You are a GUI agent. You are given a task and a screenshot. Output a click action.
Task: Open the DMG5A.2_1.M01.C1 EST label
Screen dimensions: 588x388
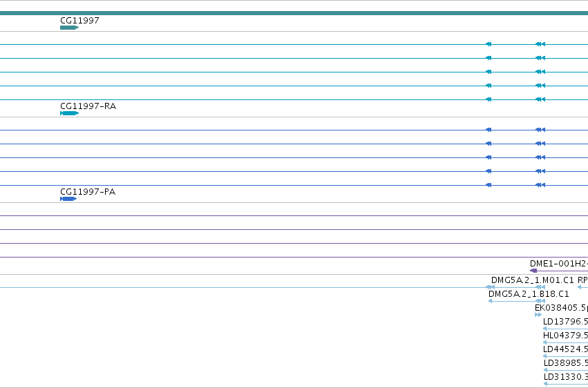coord(533,280)
